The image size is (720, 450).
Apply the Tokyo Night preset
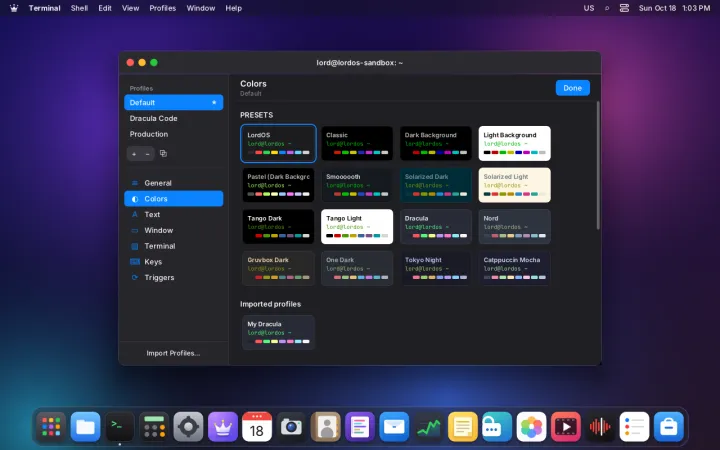pyautogui.click(x=436, y=268)
